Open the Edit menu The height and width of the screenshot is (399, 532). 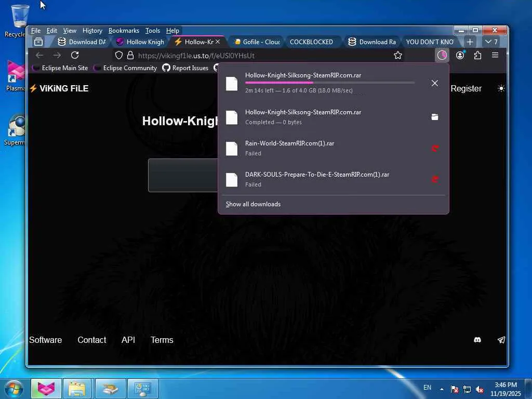[52, 31]
